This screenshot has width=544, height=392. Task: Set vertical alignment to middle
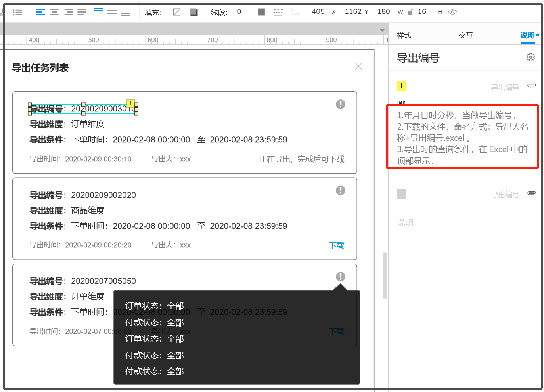(x=112, y=12)
